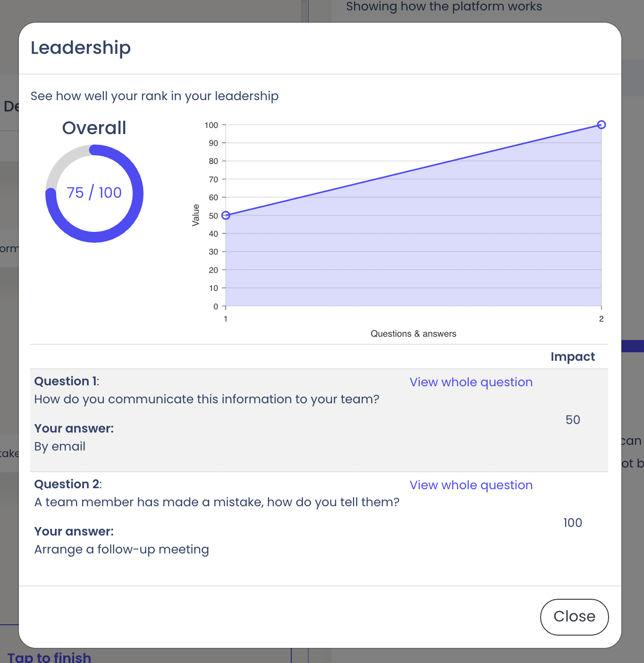Click the 'Tap to finish' text behind dialog
Screen dimensions: 644x663
(x=50, y=657)
